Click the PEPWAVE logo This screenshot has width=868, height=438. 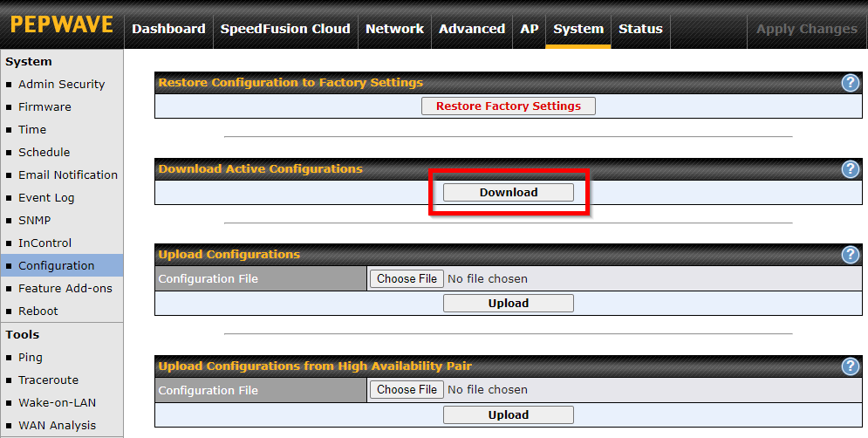[61, 24]
